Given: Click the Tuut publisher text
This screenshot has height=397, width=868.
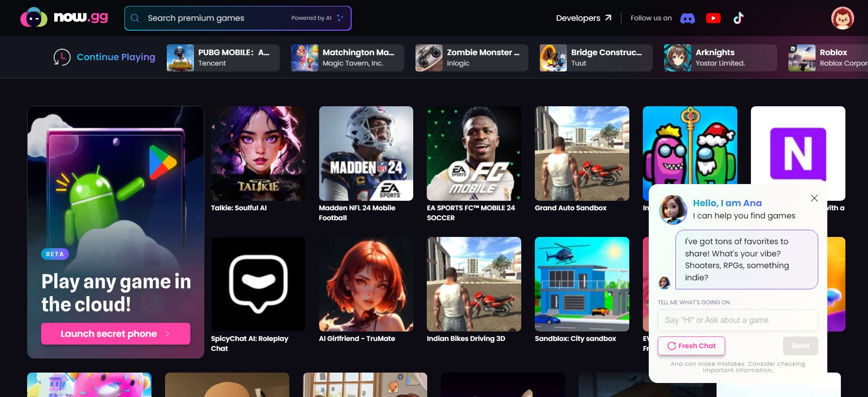Looking at the screenshot, I should 579,63.
